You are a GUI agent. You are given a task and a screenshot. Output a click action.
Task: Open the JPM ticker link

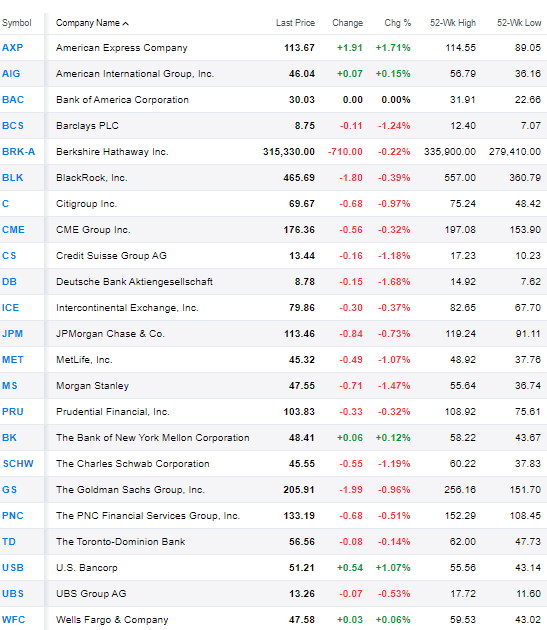point(12,333)
